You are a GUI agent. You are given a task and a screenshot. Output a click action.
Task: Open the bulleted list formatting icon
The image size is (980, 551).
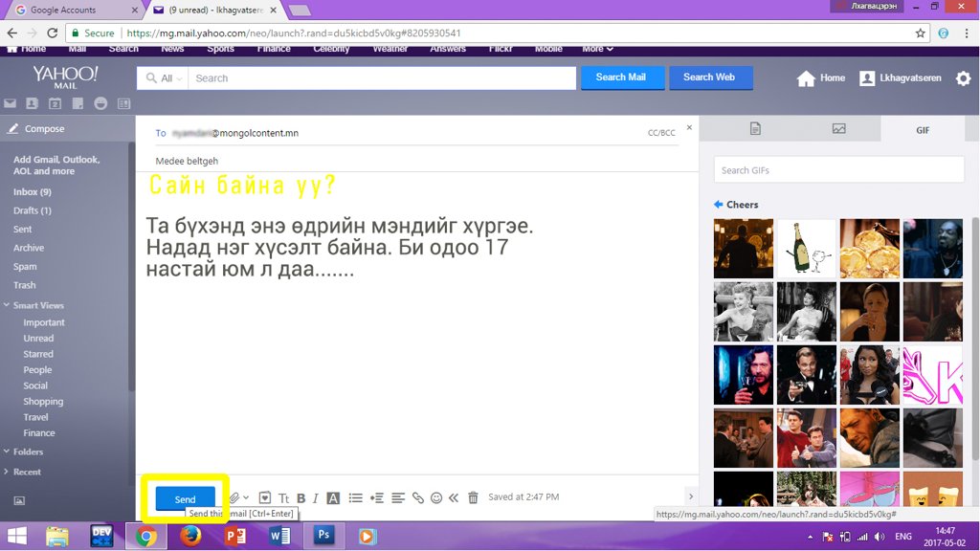[355, 498]
